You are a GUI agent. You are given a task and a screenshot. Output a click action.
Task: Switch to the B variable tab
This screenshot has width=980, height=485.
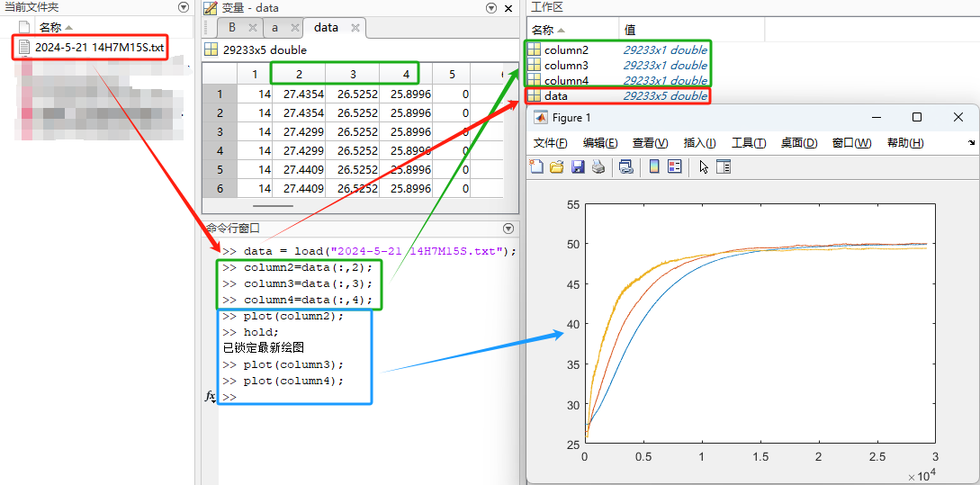232,28
